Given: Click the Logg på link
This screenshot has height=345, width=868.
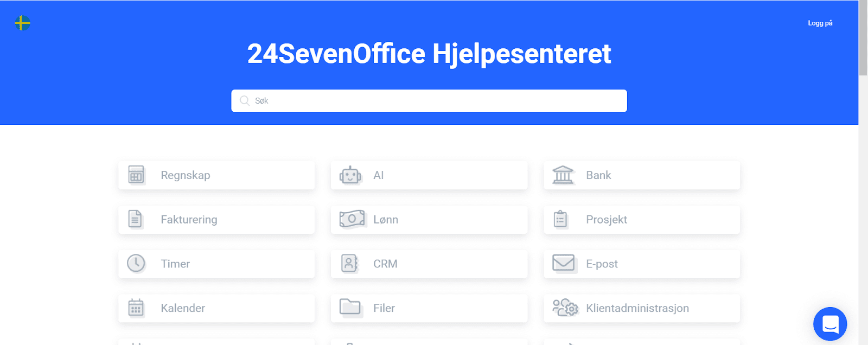Looking at the screenshot, I should (820, 23).
